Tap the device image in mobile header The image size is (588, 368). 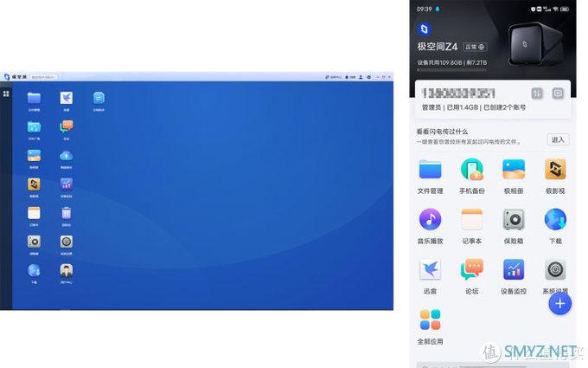tap(535, 44)
